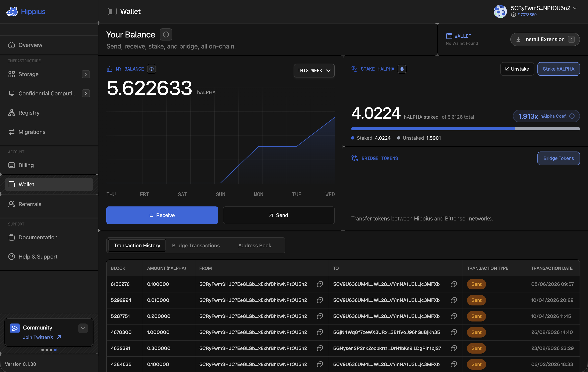
Task: Copy To address in block 4632391 row
Action: click(454, 348)
